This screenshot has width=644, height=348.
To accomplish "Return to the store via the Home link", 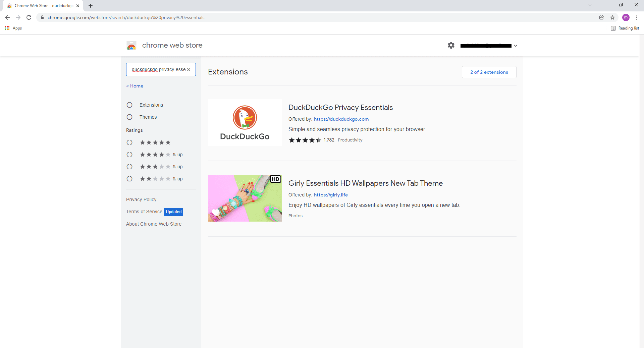I will point(135,86).
